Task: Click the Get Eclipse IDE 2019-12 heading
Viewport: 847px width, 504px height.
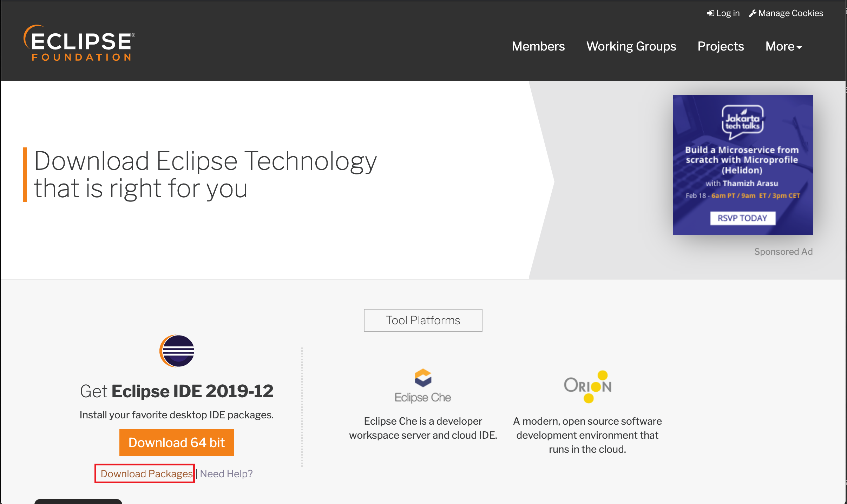Action: click(177, 391)
